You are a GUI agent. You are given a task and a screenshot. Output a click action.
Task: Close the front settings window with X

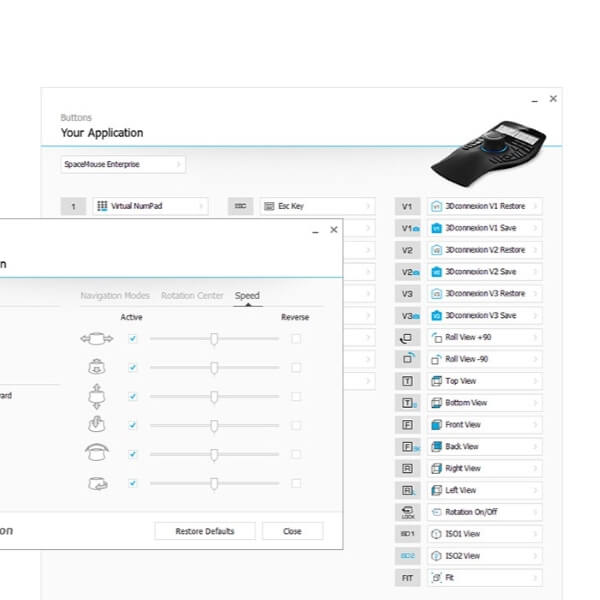(334, 230)
